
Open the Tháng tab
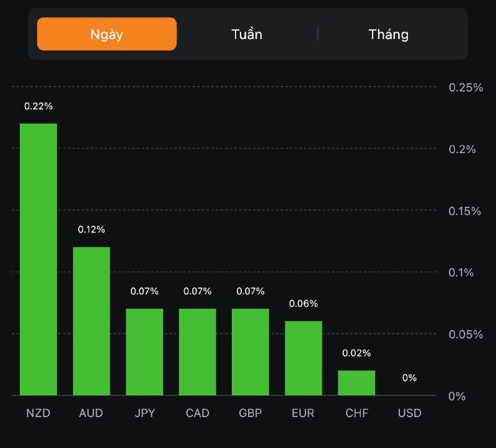point(389,34)
